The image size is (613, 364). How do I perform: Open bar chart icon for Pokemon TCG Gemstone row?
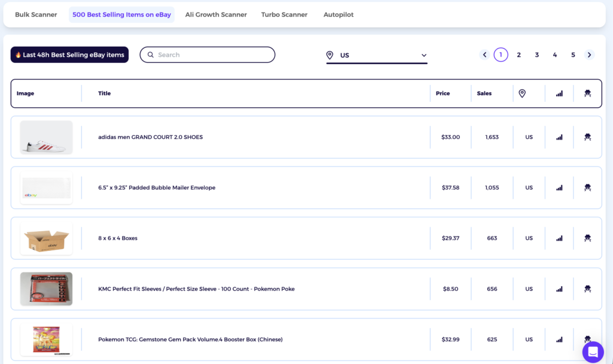point(560,339)
